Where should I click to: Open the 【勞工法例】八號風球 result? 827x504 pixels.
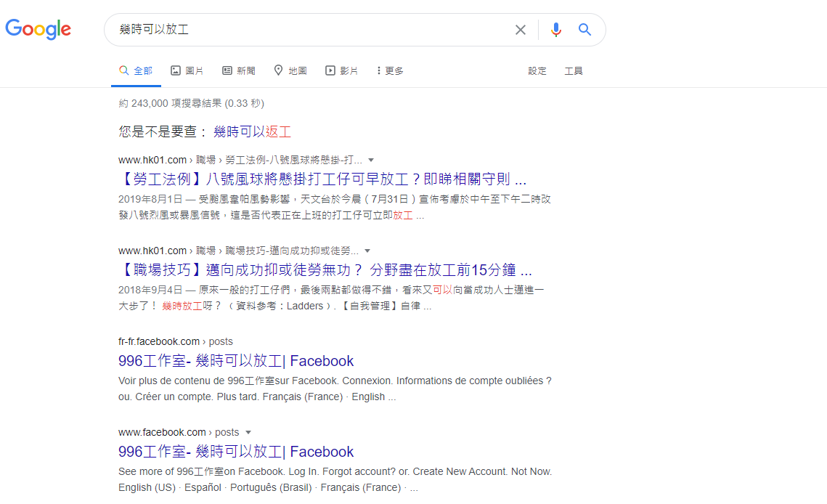(322, 179)
